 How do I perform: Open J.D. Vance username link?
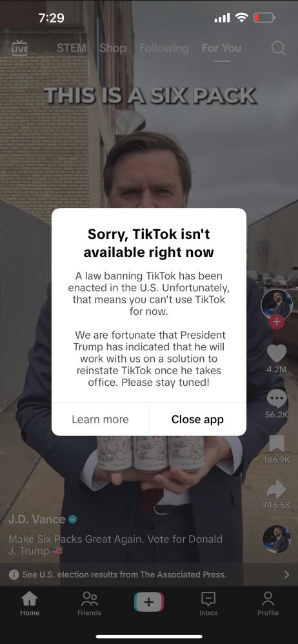click(x=37, y=519)
